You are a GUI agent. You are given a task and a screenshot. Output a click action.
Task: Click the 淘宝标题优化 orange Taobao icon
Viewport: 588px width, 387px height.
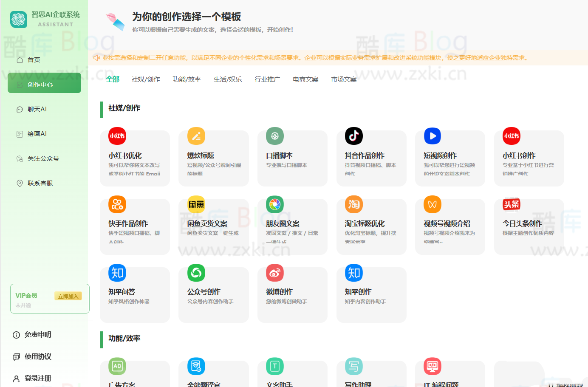pyautogui.click(x=354, y=204)
